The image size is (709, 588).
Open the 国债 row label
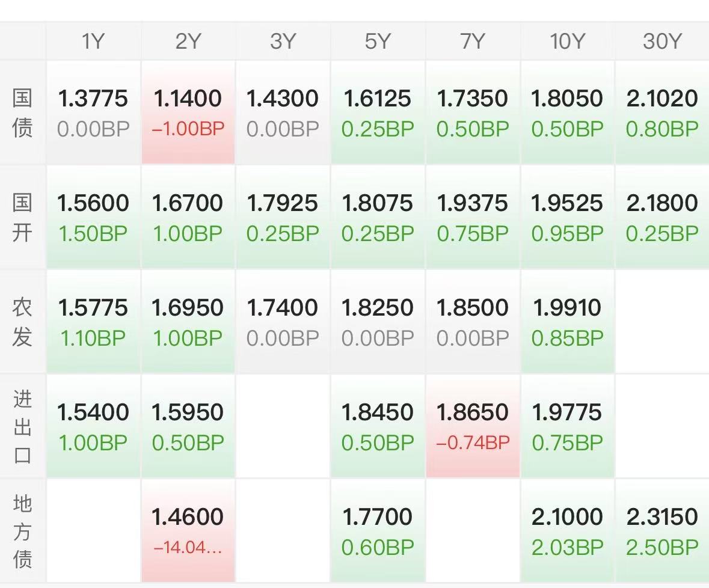click(x=22, y=112)
